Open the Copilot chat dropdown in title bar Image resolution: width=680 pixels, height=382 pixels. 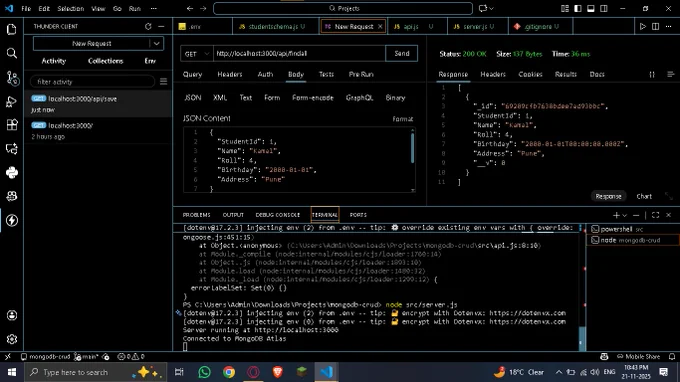pos(491,8)
